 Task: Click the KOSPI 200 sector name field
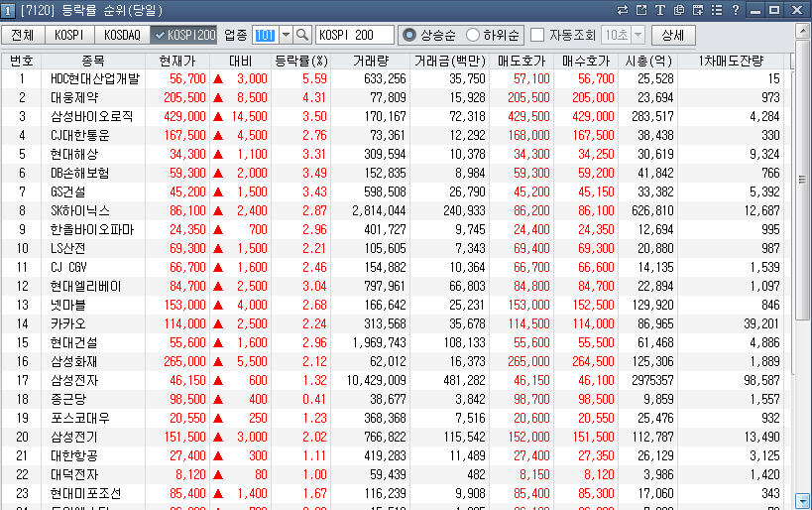(x=354, y=35)
